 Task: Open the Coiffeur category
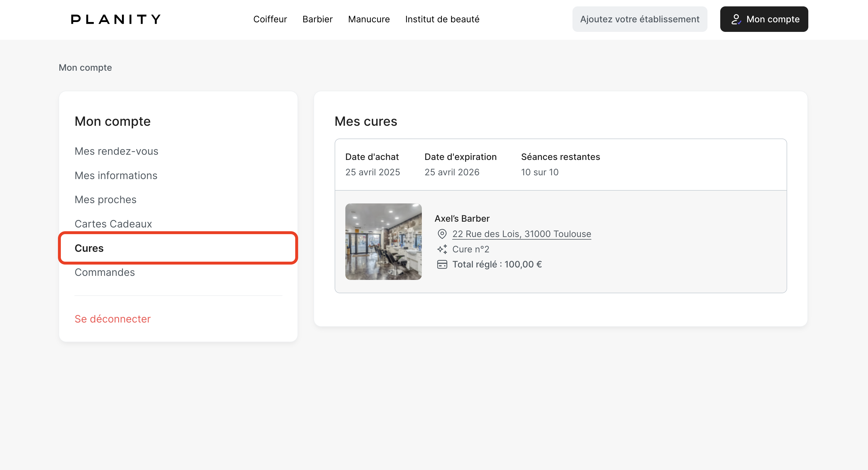pyautogui.click(x=270, y=19)
